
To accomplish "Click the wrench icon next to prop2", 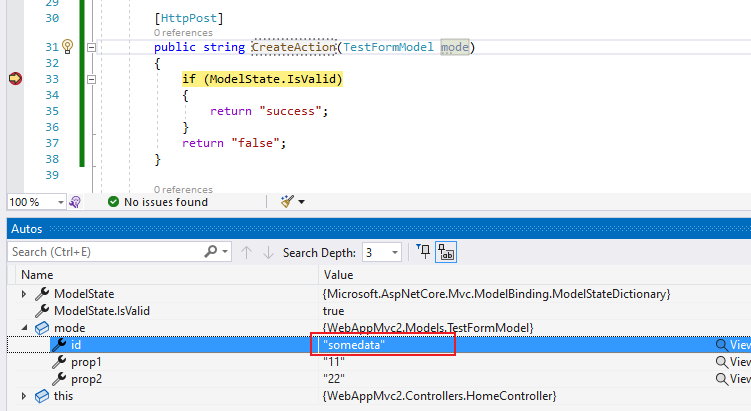I will (x=59, y=379).
